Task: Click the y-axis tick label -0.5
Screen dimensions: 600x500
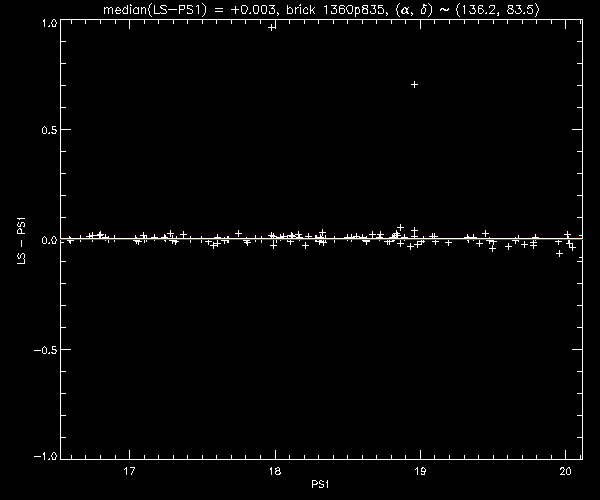Action: pos(45,350)
